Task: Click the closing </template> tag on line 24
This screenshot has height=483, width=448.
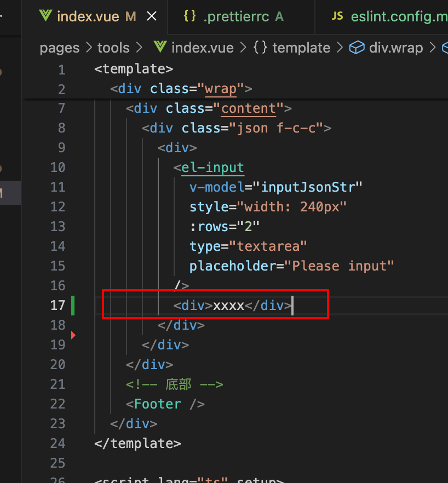Action: [x=137, y=444]
